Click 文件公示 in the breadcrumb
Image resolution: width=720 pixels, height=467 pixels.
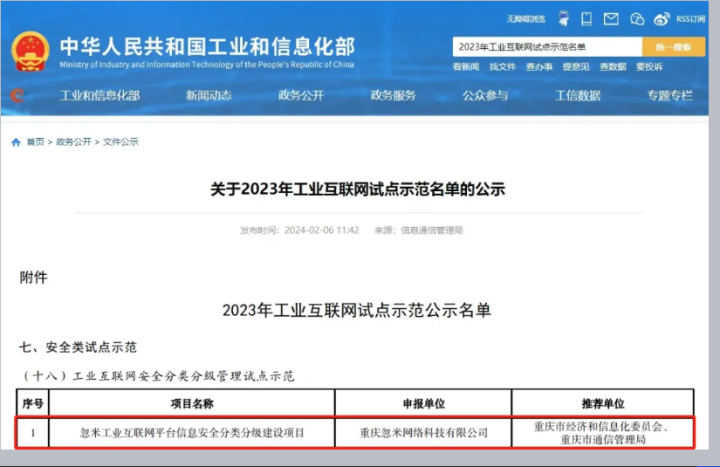click(120, 142)
